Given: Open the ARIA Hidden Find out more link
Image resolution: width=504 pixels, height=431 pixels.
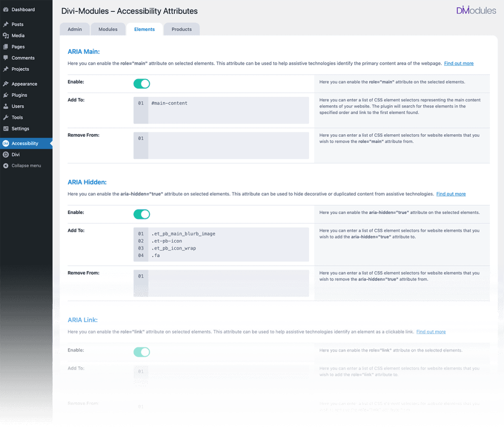Looking at the screenshot, I should click(451, 193).
